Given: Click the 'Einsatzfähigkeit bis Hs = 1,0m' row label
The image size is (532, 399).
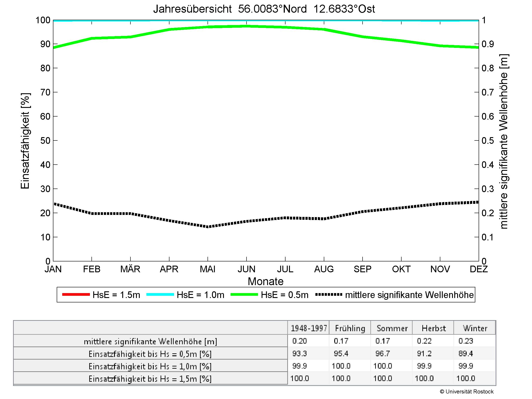Looking at the screenshot, I should (x=150, y=366).
